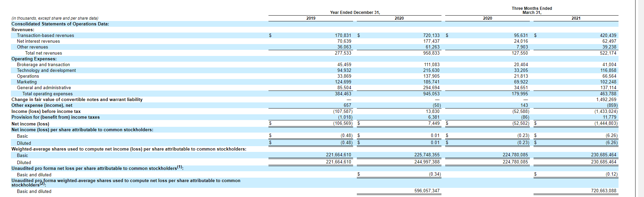
Task: Click the Technology and development row label
Action: tap(46, 71)
